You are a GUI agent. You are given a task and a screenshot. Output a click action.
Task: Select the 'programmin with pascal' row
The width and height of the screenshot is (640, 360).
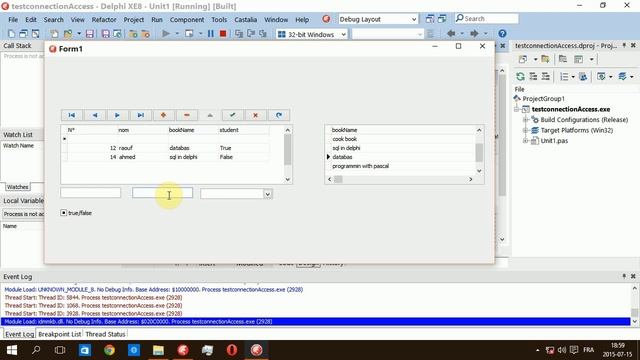coord(403,166)
